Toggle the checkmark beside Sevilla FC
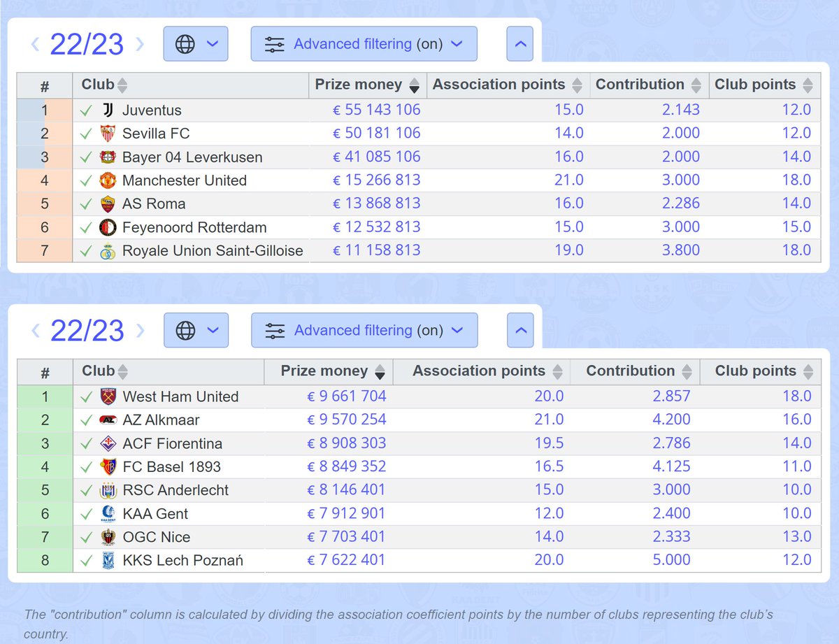839x644 pixels. click(x=86, y=134)
